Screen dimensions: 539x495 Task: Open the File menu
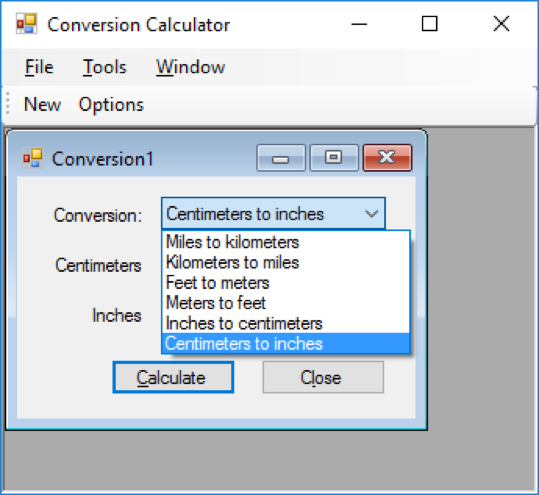click(39, 67)
